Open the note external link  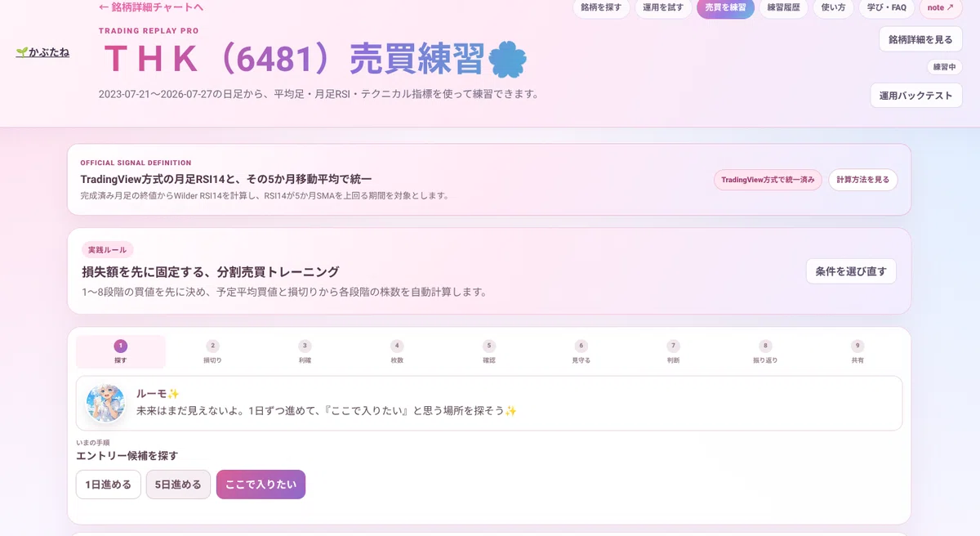point(941,7)
